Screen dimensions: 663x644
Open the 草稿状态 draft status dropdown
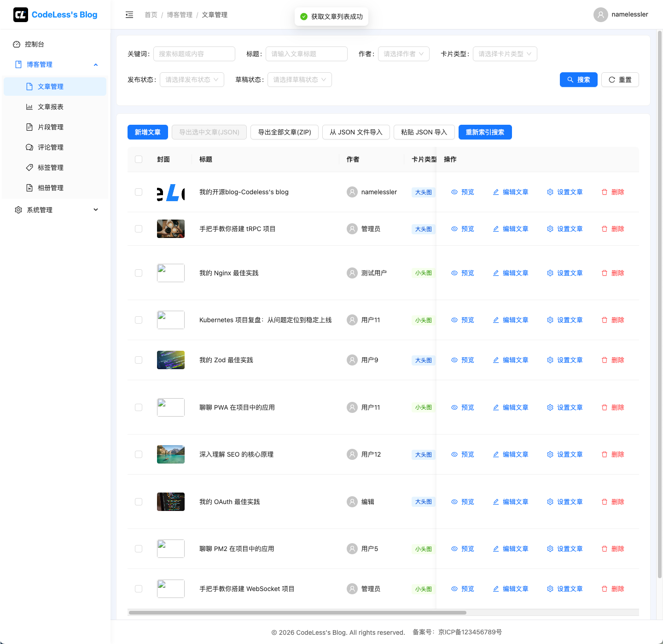300,80
